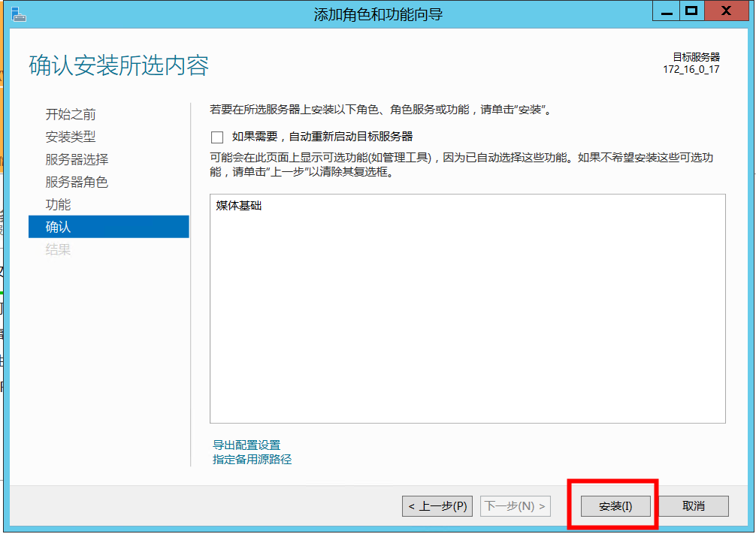Click the disabled 下一步(N) next button

(515, 506)
